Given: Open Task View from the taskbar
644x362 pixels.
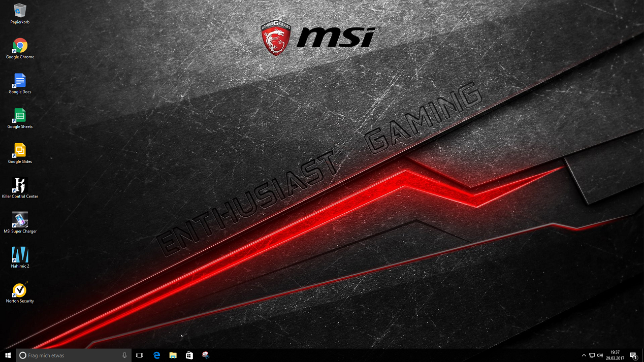Looking at the screenshot, I should [140, 355].
